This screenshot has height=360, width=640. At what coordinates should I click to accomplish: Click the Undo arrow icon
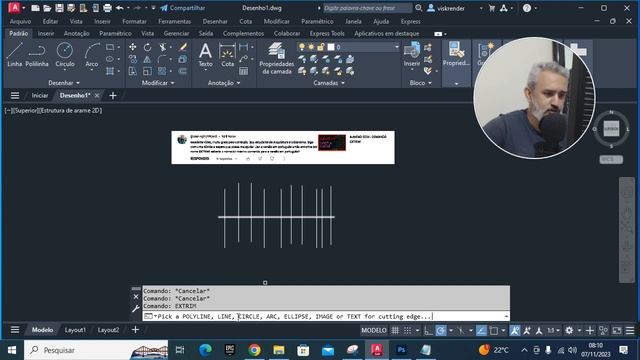120,8
